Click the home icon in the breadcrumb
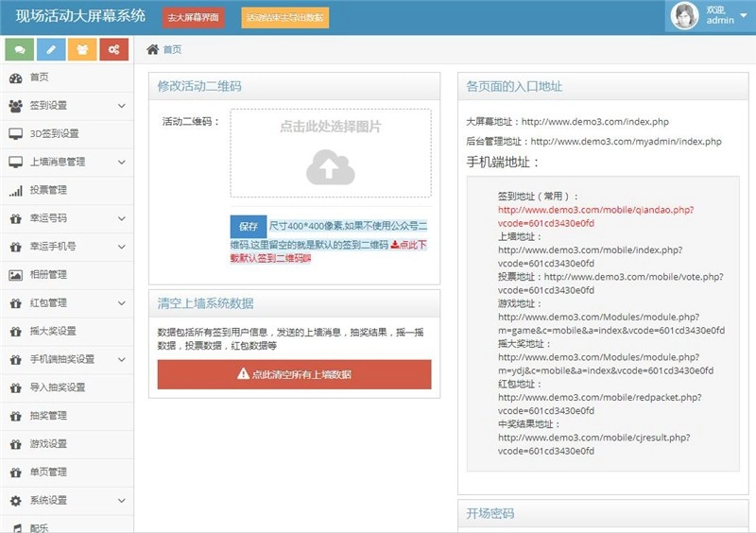The image size is (756, 533). (x=152, y=49)
